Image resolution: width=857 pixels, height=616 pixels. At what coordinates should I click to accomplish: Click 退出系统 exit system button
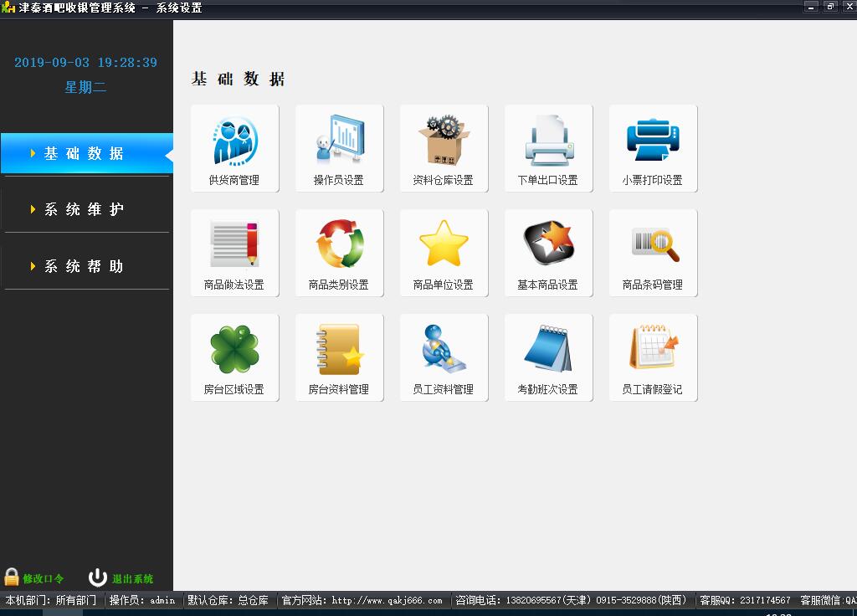(122, 578)
